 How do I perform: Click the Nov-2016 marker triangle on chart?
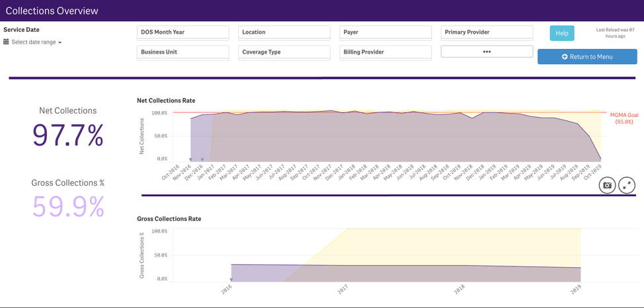click(190, 160)
